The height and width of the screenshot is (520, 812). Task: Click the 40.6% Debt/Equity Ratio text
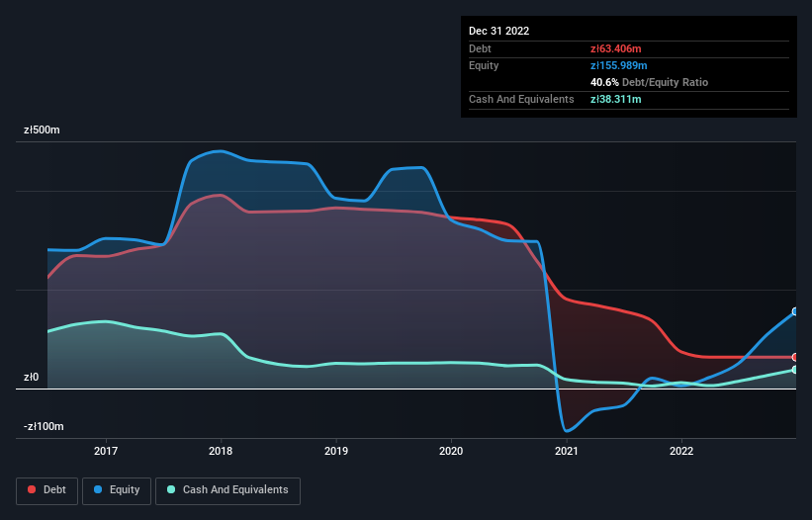pos(649,82)
